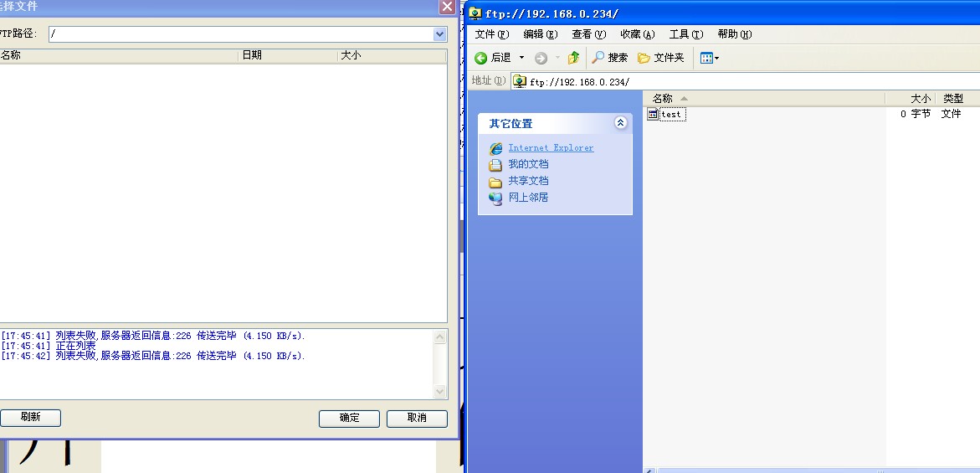Click the Internet Explorer link
Image resolution: width=980 pixels, height=473 pixels.
[x=551, y=148]
